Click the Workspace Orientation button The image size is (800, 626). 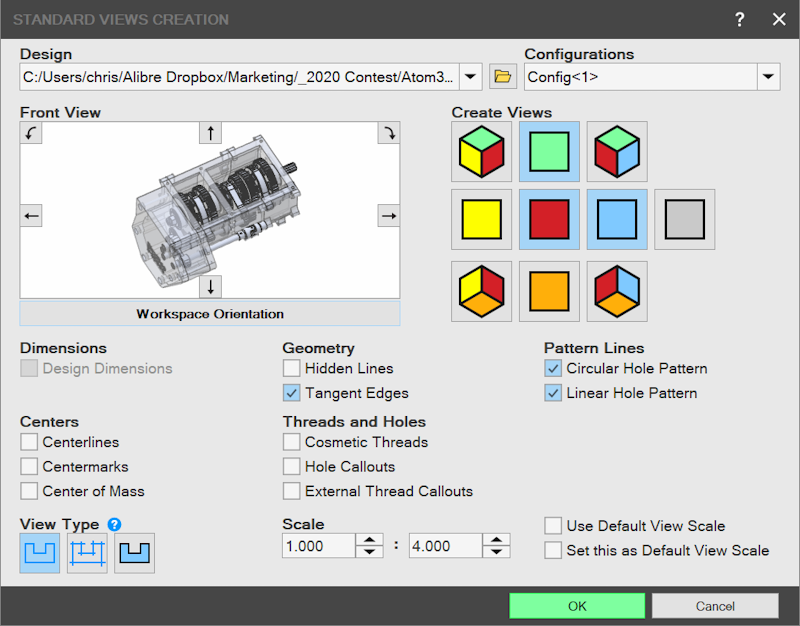tap(210, 313)
